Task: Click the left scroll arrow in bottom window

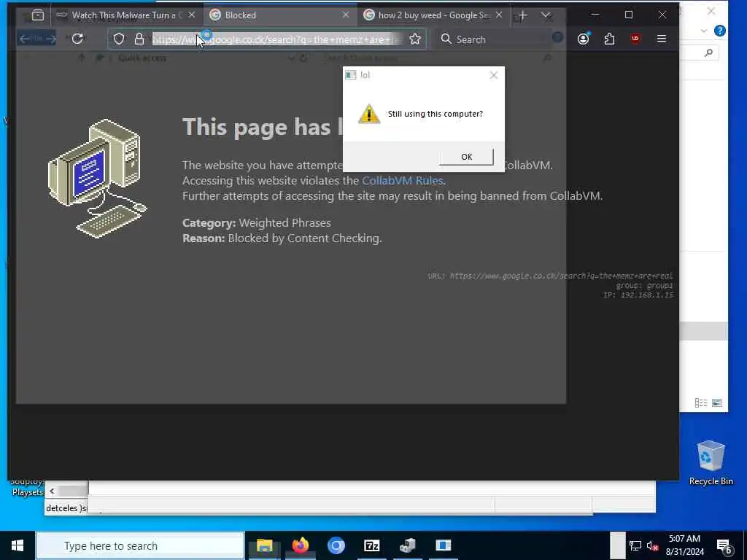Action: coord(52,491)
